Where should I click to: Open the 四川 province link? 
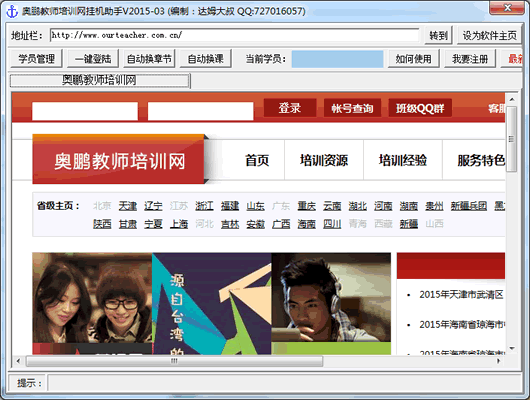332,223
